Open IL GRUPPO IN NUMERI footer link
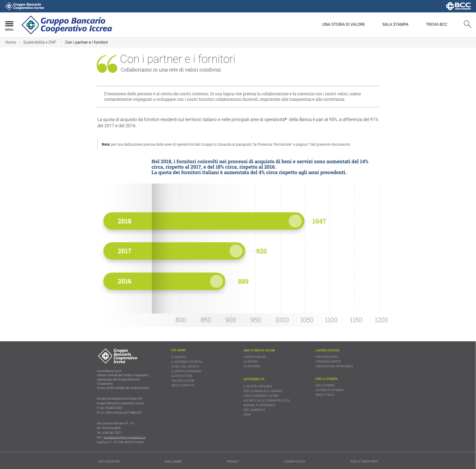476x469 pixels. pos(186,371)
